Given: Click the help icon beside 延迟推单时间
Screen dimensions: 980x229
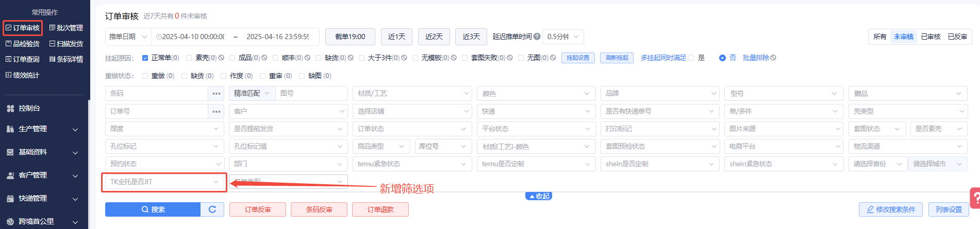Looking at the screenshot, I should pyautogui.click(x=537, y=37).
